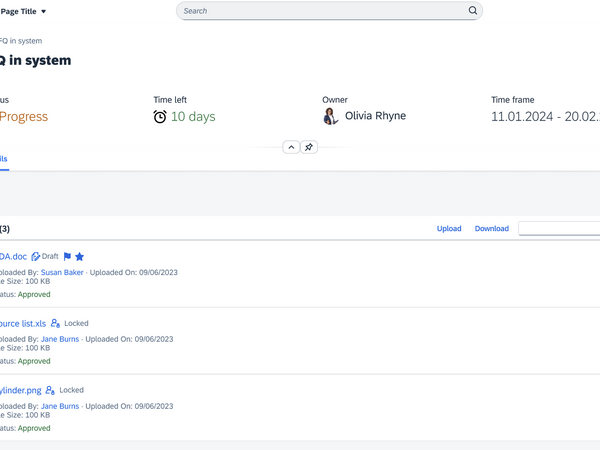The image size is (600, 450).
Task: Click the Locked icon next to the .xls file
Action: (56, 324)
